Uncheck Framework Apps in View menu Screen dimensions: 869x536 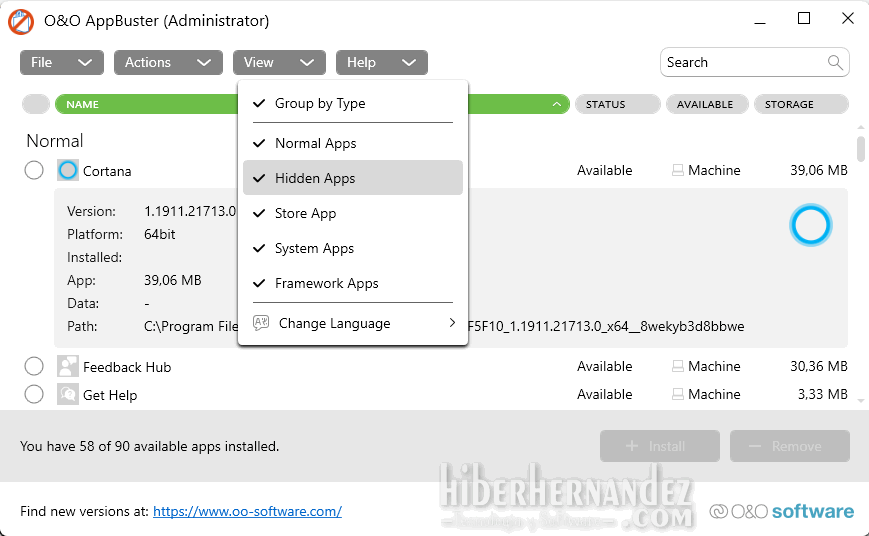tap(352, 283)
